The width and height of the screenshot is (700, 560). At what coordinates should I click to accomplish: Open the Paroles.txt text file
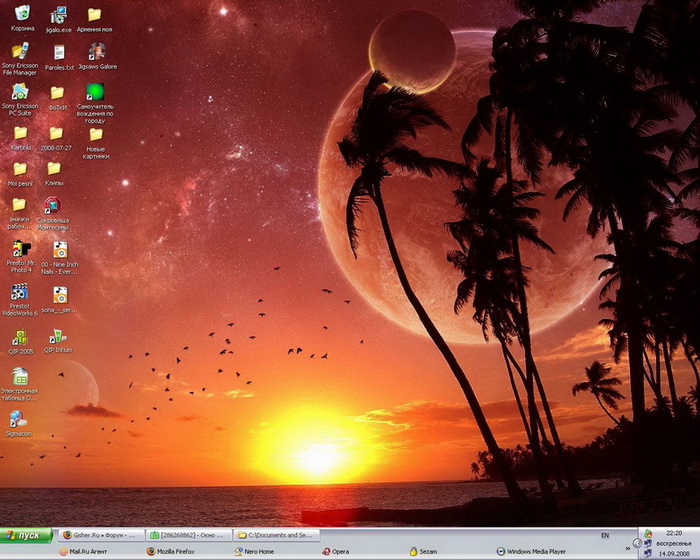click(59, 53)
